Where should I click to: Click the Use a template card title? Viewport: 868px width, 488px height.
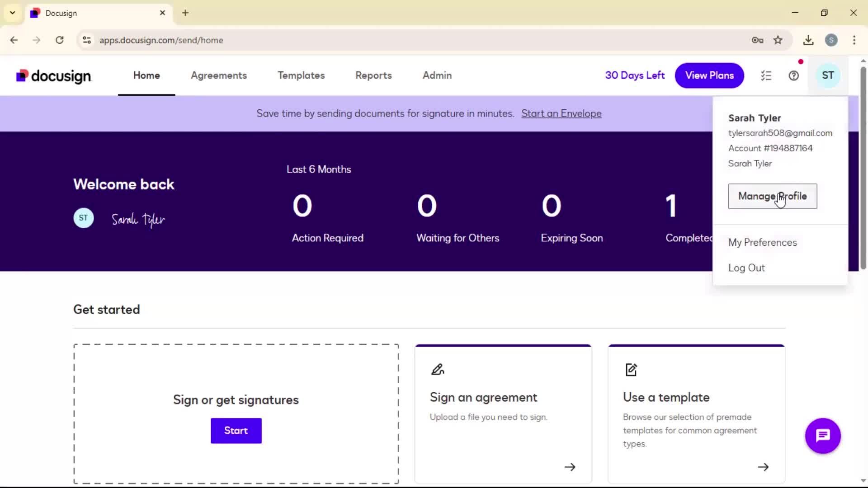(666, 398)
